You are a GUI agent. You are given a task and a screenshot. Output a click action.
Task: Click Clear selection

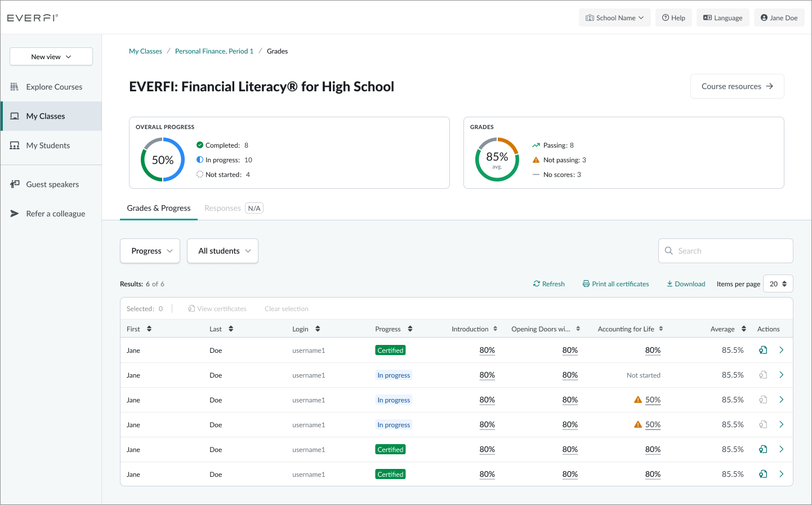click(287, 309)
